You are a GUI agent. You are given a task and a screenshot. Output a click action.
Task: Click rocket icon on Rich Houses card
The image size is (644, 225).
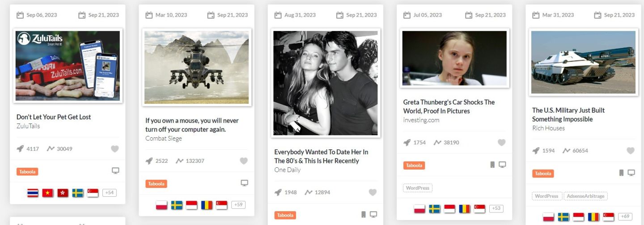point(536,151)
